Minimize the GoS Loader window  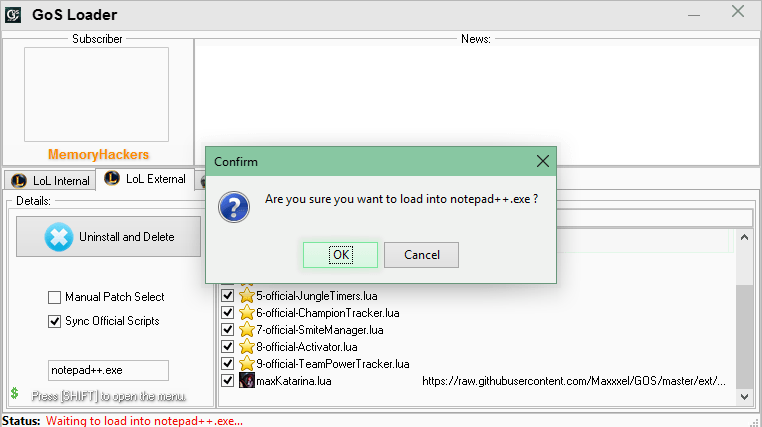694,15
